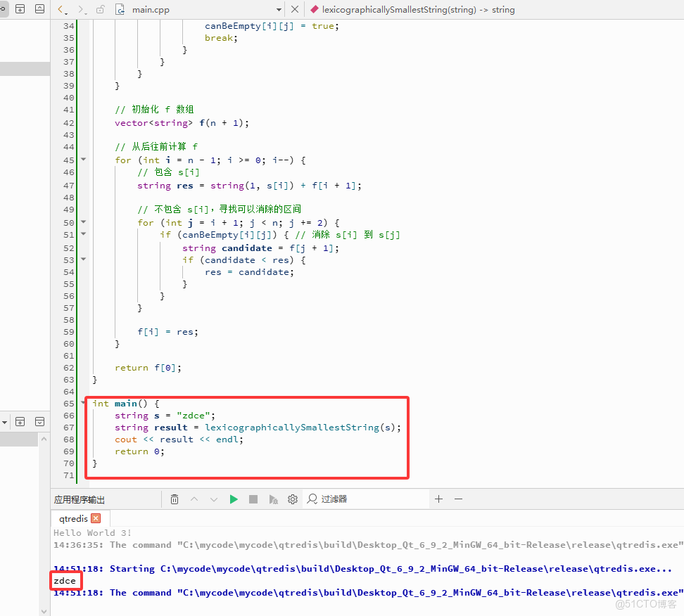Click the close-split icon in the top sidebar bar

pos(39,8)
